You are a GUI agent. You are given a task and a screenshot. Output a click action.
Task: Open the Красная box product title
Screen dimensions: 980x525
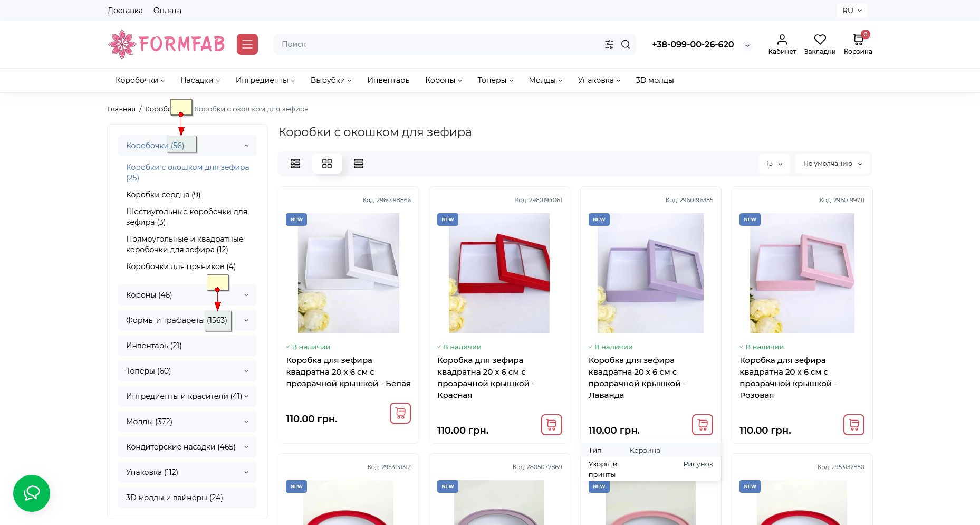pyautogui.click(x=486, y=378)
